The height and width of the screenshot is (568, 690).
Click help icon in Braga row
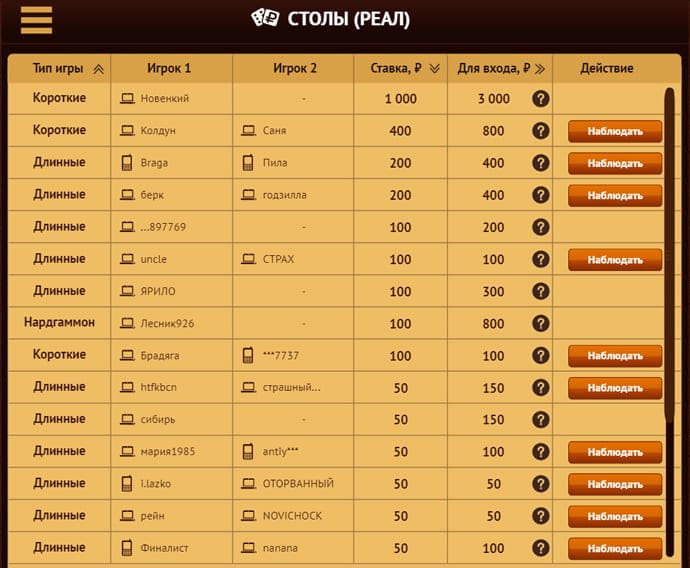[540, 163]
